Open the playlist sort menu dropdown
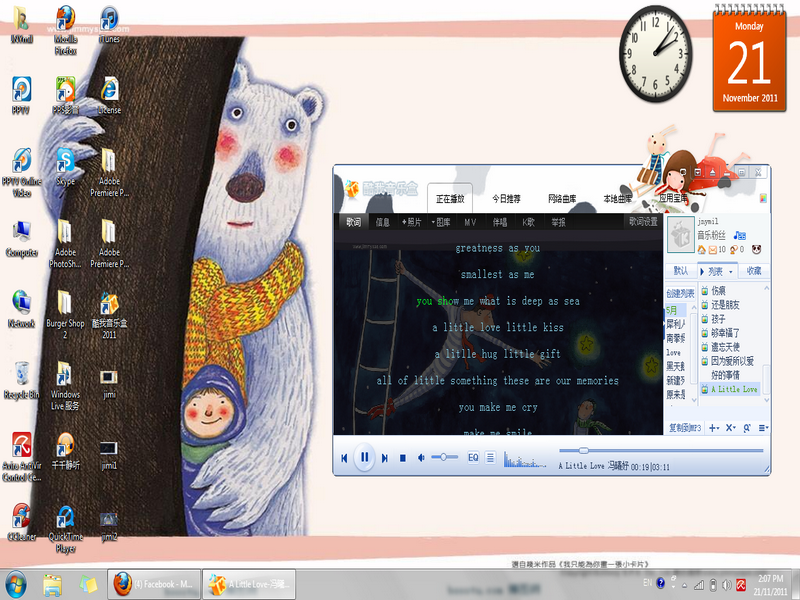The image size is (800, 600). click(763, 428)
